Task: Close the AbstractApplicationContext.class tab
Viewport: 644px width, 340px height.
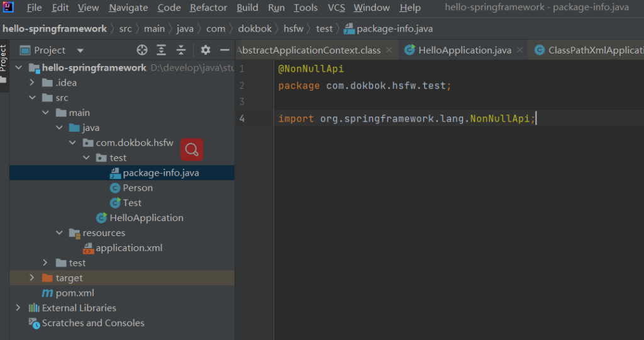Action: 389,50
